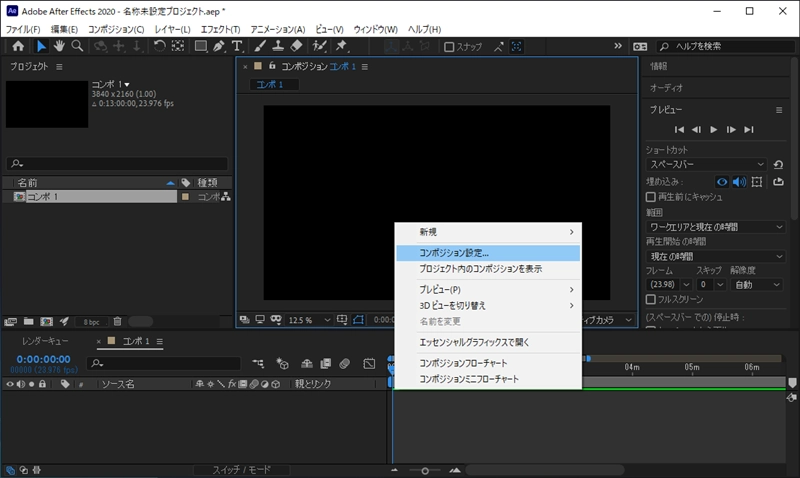Click the Home icon in toolbar
Image resolution: width=800 pixels, height=478 pixels.
(18, 46)
